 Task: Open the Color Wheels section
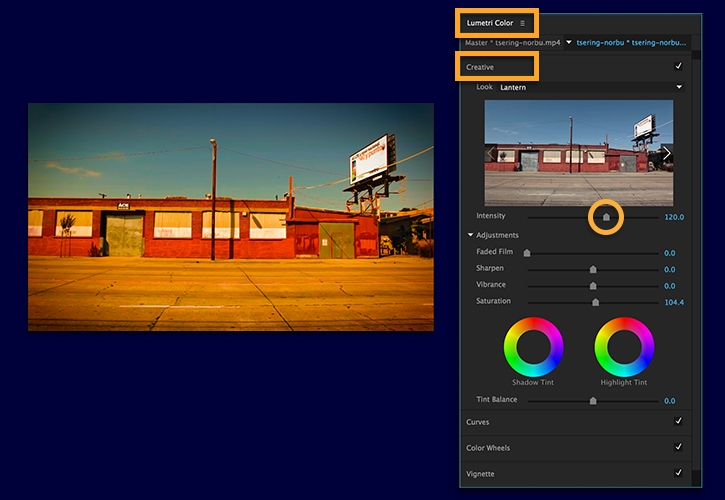pos(488,447)
